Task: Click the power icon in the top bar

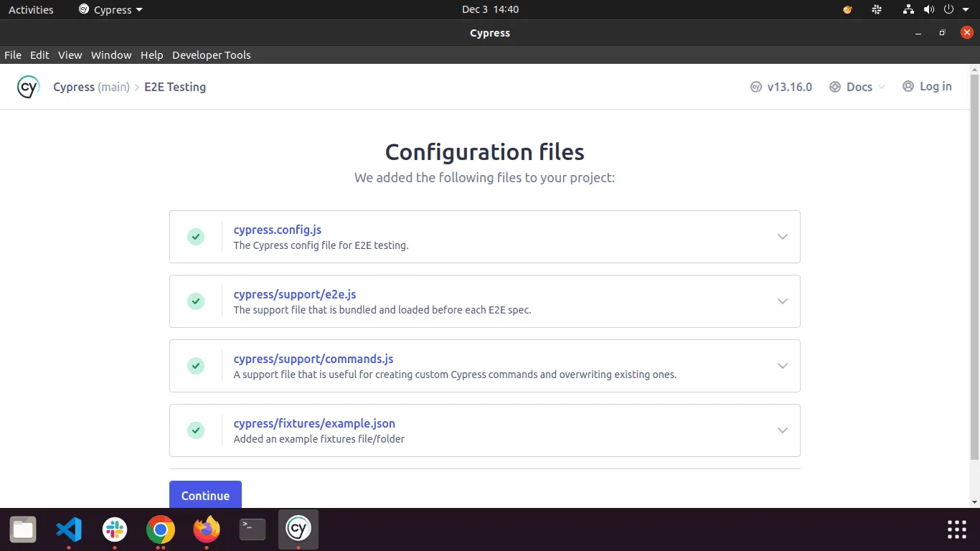Action: (x=948, y=9)
